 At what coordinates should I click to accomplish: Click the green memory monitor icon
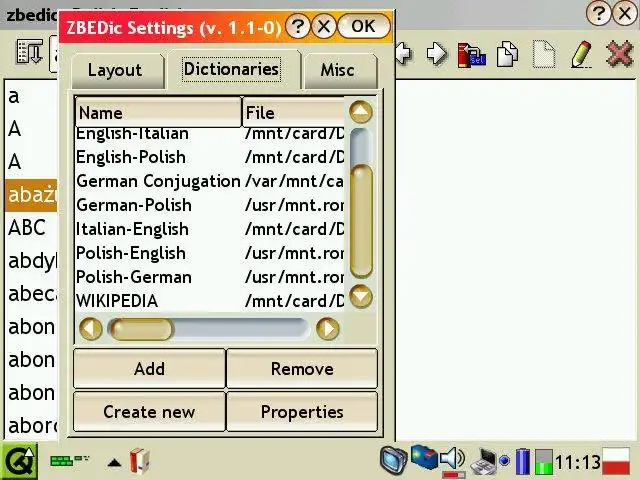(543, 462)
